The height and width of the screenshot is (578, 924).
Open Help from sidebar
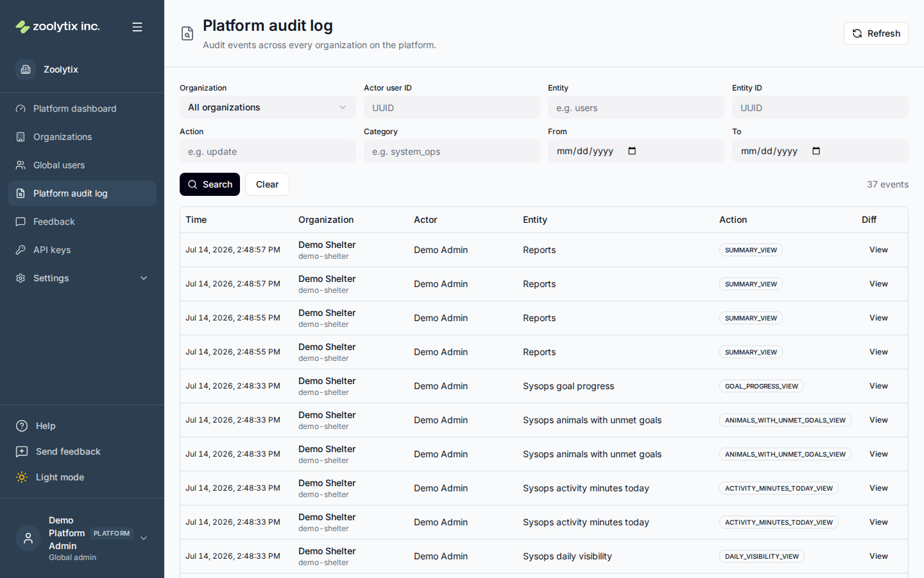(x=82, y=426)
